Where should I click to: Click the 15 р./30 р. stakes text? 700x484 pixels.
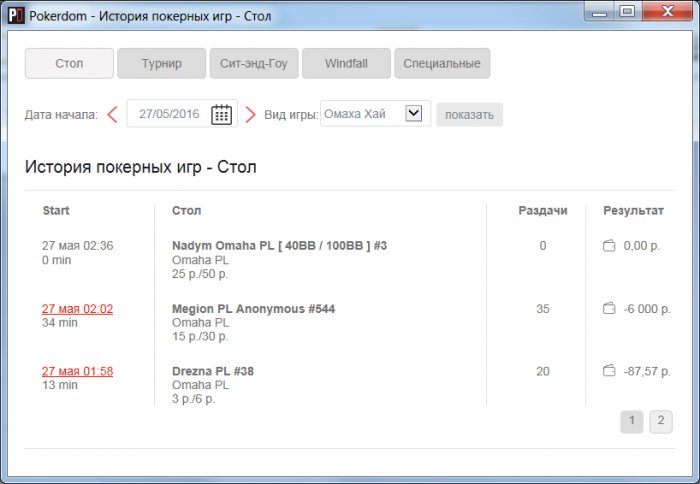coord(200,336)
